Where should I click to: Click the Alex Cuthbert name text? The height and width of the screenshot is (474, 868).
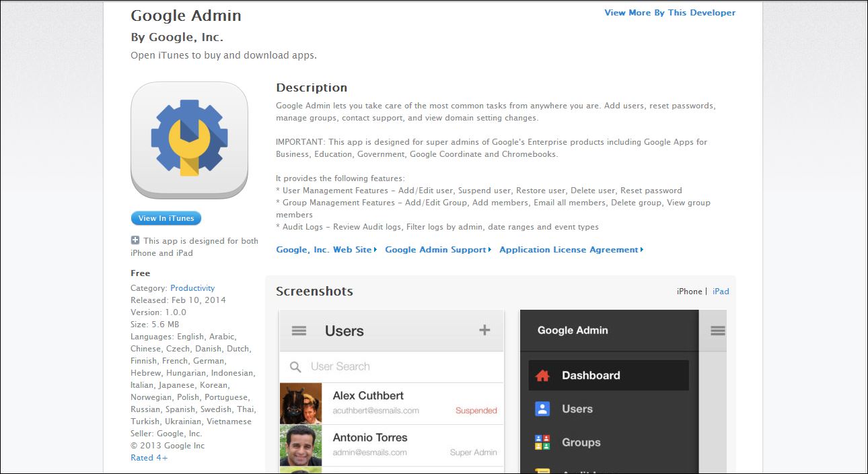click(x=368, y=396)
